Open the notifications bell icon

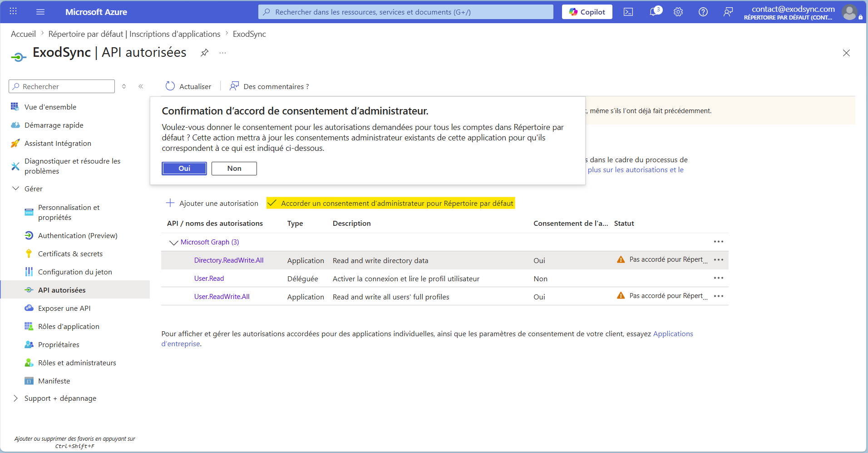coord(654,12)
